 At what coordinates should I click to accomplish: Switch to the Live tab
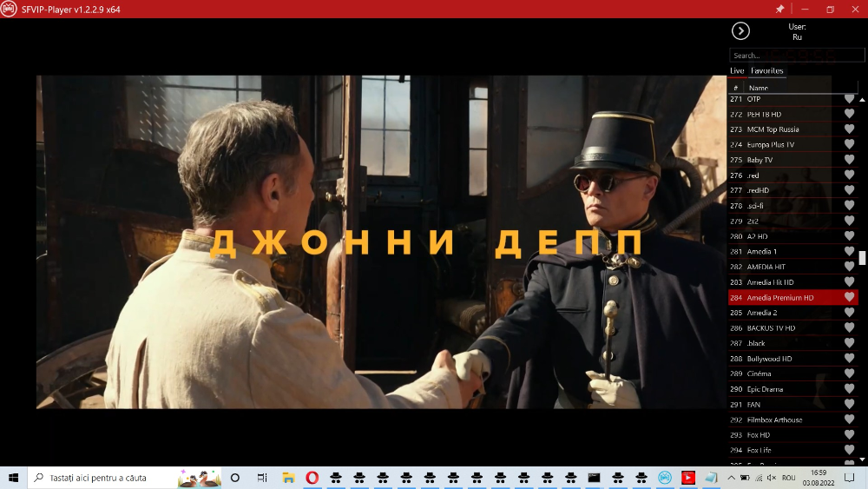click(x=737, y=71)
